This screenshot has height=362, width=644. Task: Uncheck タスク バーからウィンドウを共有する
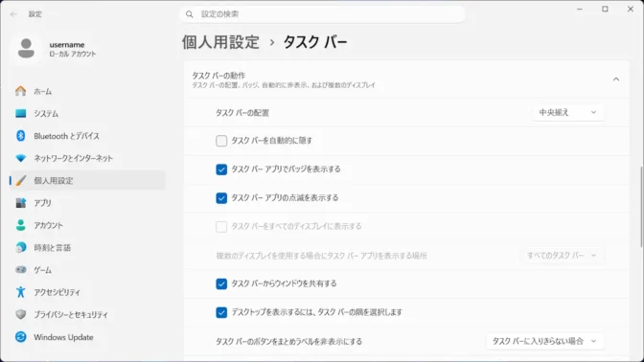click(x=221, y=284)
